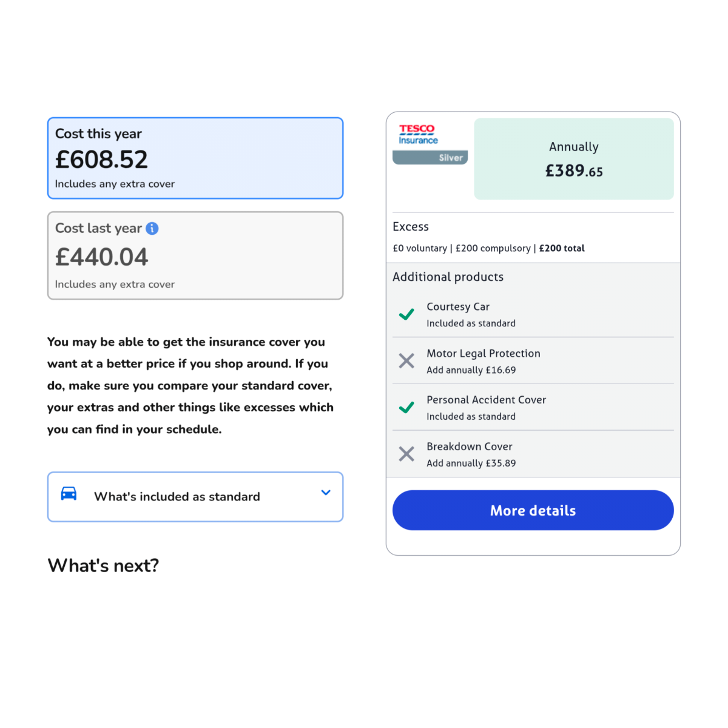The height and width of the screenshot is (728, 728).
Task: Click the cross icon beside Breakdown Cover
Action: (x=406, y=454)
